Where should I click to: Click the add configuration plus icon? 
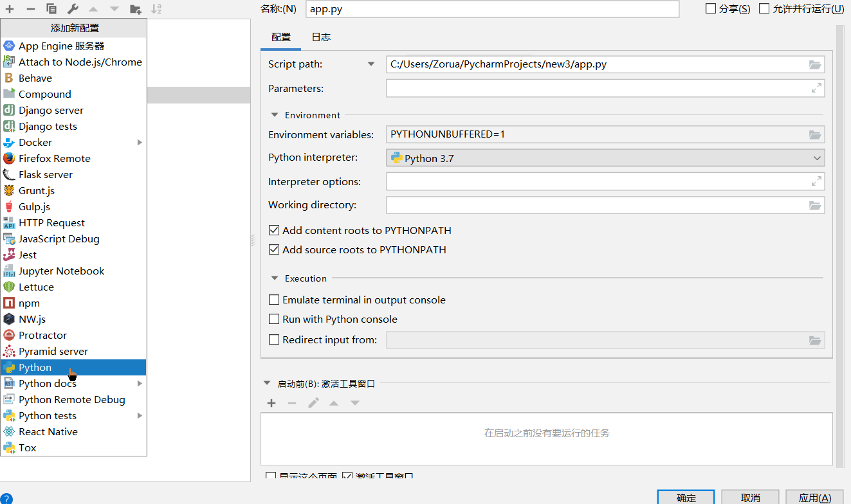[10, 9]
